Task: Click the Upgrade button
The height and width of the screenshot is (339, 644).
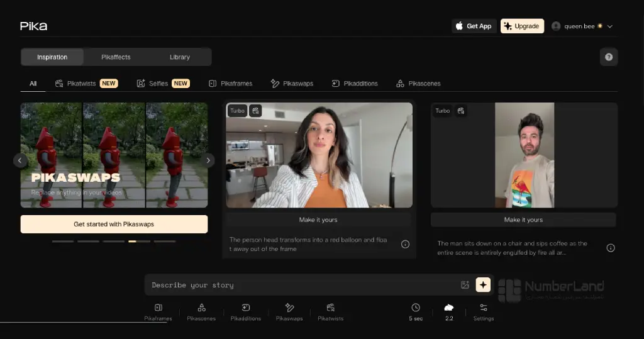Action: [x=522, y=26]
